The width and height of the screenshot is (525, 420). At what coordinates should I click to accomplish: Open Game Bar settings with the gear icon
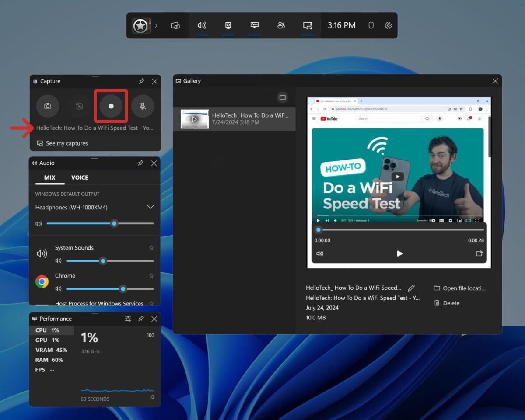tap(388, 25)
